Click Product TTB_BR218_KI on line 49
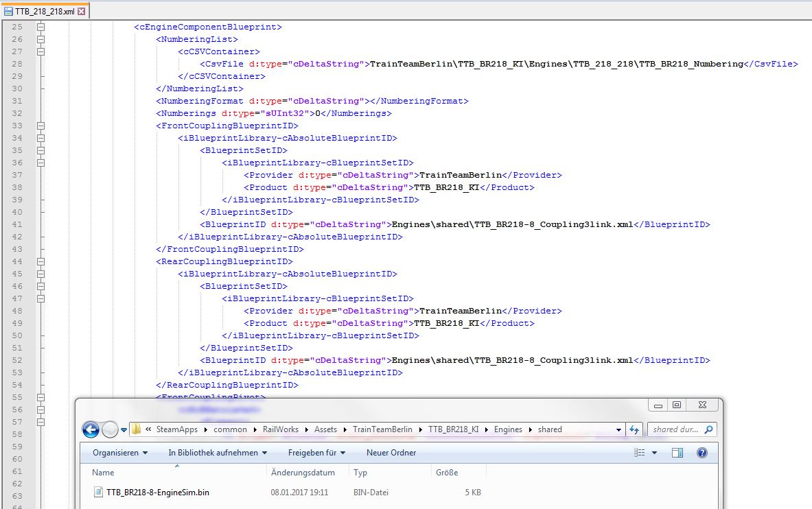This screenshot has height=509, width=812. click(446, 323)
